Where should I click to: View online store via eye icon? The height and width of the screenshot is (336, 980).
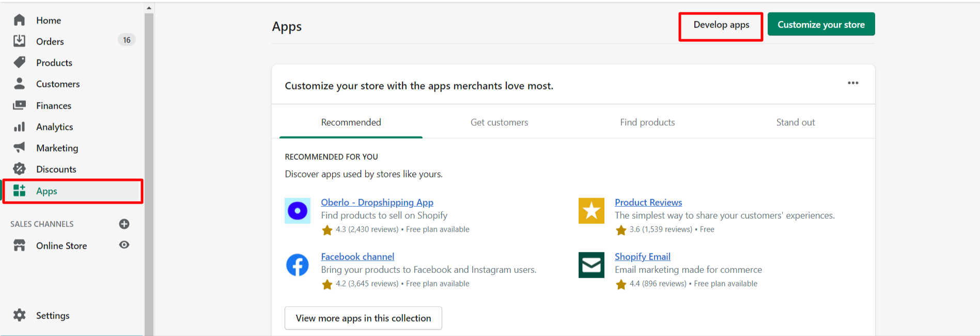(124, 245)
